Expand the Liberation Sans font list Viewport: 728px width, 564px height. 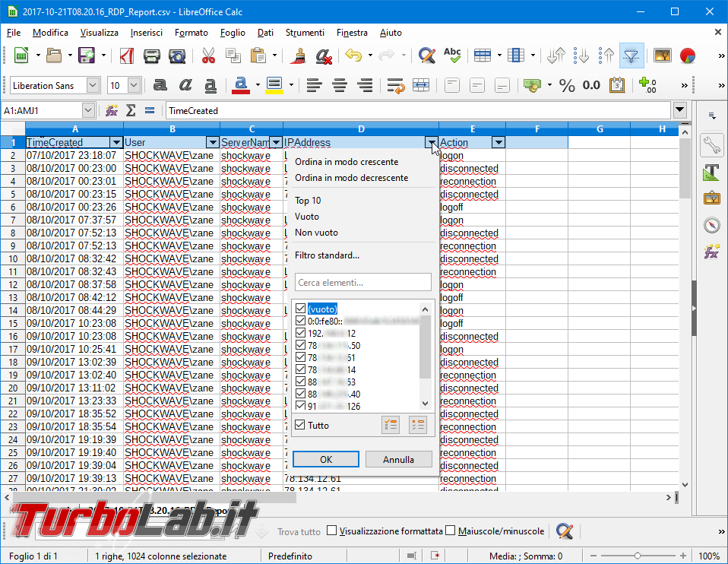coord(93,85)
